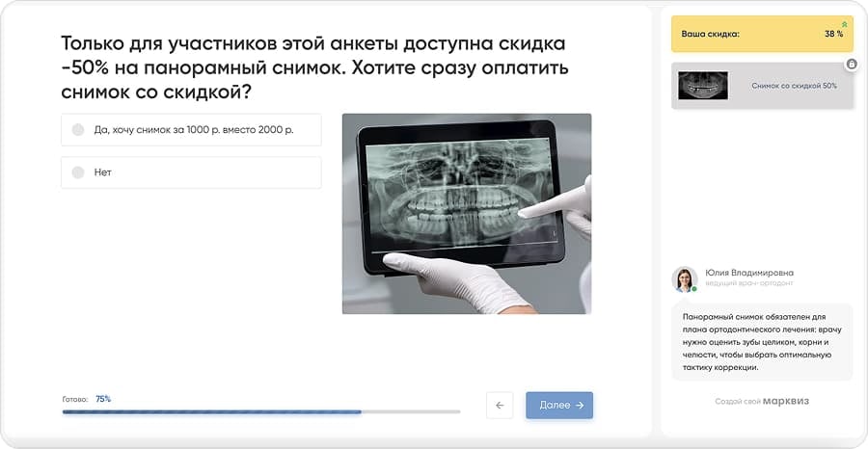Select the 'Нет' radio option
The image size is (868, 449).
click(191, 172)
